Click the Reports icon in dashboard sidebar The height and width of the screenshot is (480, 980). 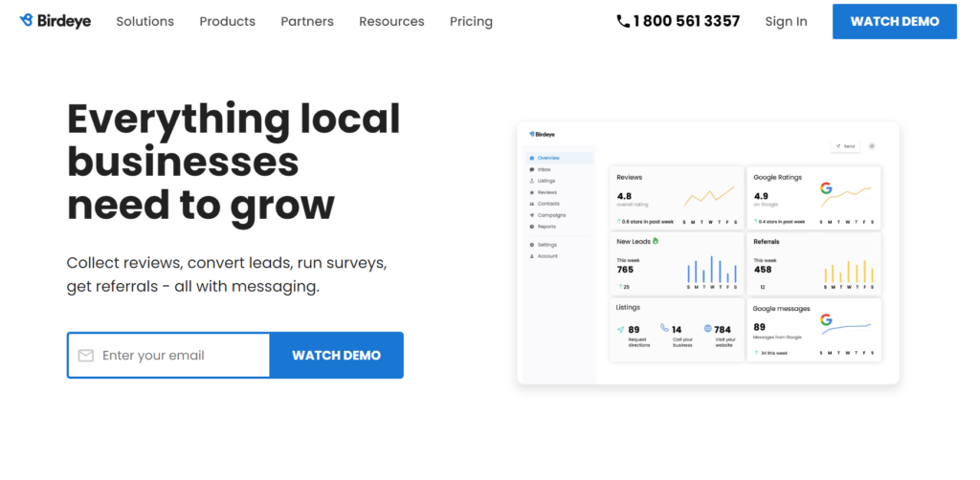pos(532,227)
